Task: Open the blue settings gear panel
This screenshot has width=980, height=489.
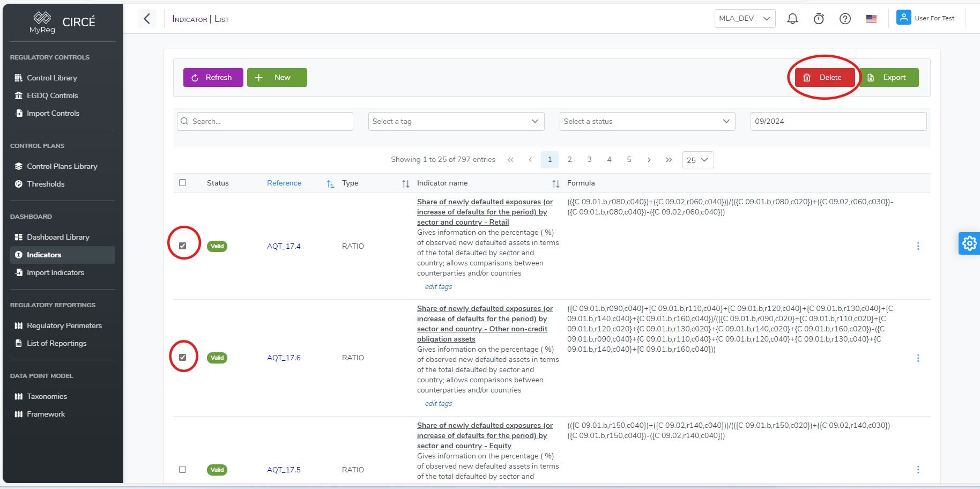Action: (x=969, y=243)
